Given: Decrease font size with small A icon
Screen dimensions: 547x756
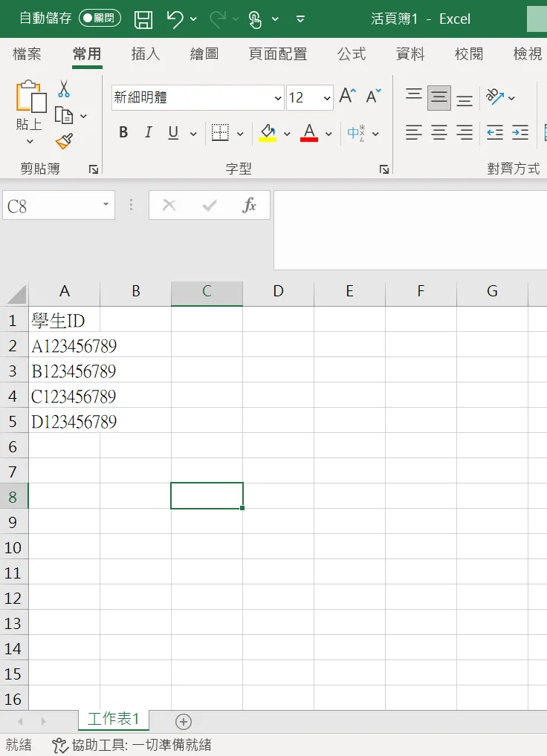Looking at the screenshot, I should [x=373, y=97].
